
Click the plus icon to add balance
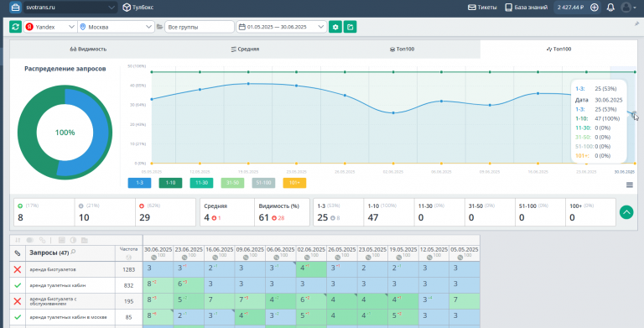pos(594,7)
